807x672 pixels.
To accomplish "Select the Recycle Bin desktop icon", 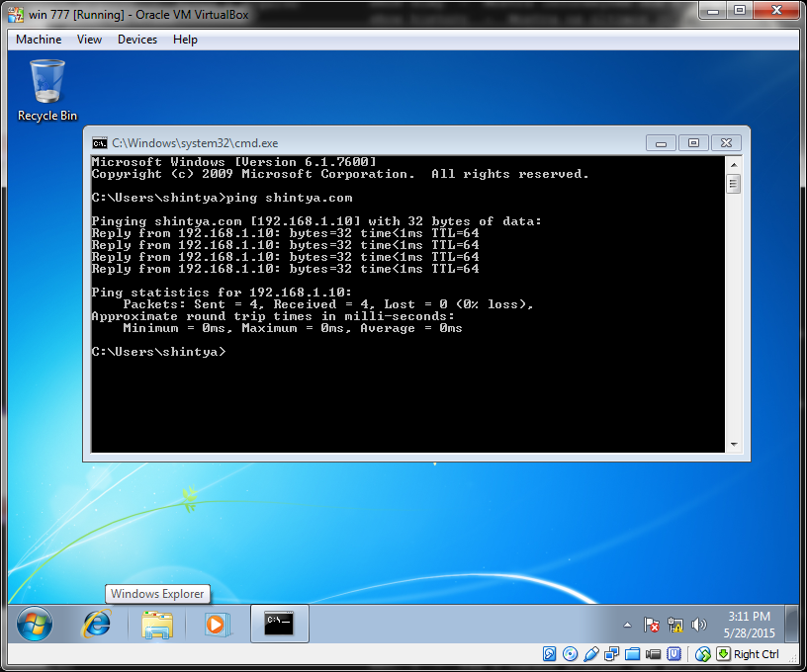I will 47,91.
